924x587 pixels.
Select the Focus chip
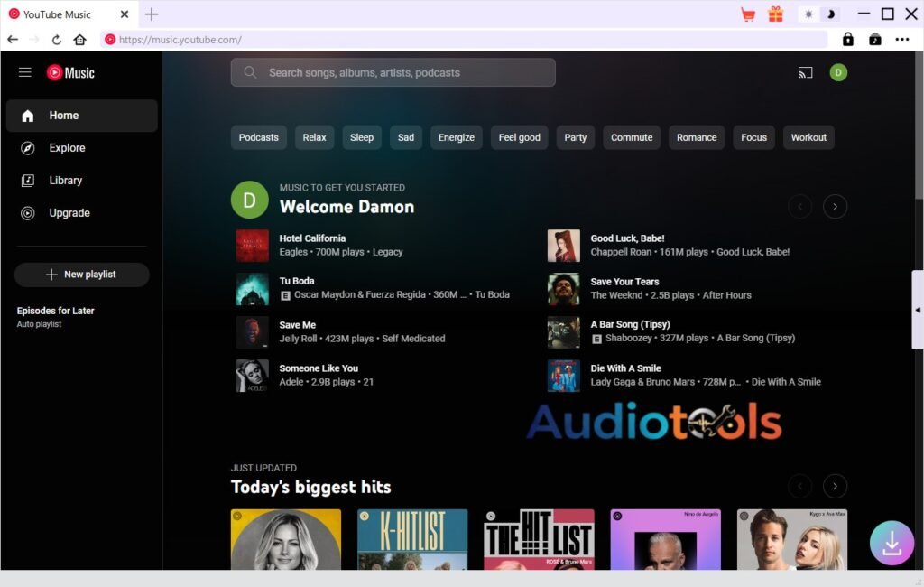click(x=753, y=137)
